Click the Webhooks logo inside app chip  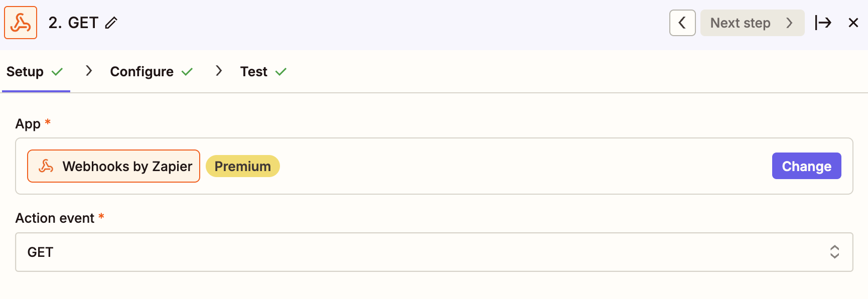(46, 166)
